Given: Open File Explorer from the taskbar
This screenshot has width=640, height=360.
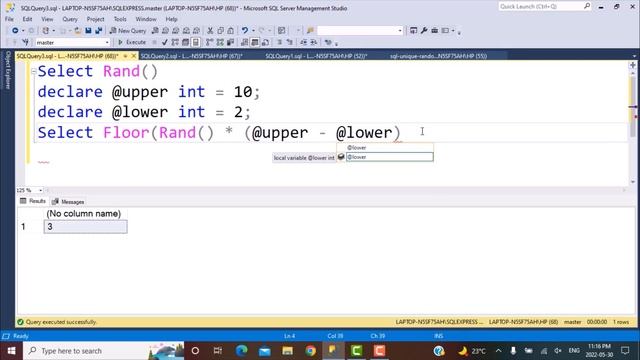Looking at the screenshot, I should pos(287,351).
